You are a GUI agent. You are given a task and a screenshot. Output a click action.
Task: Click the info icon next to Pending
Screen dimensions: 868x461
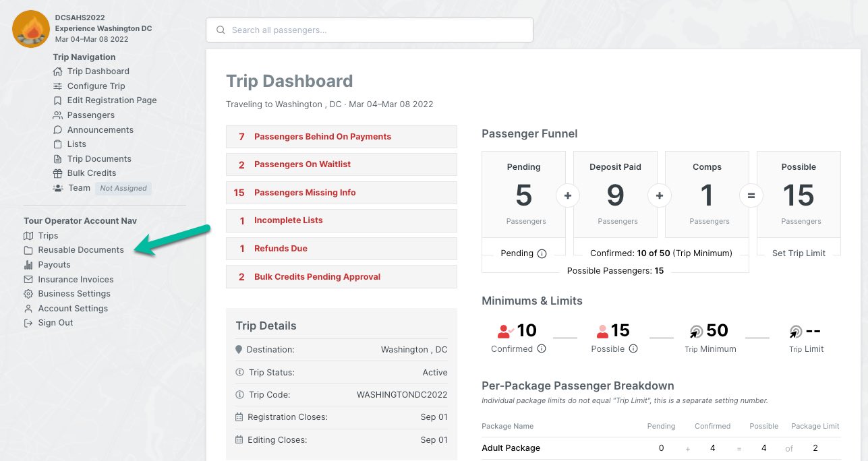click(541, 253)
